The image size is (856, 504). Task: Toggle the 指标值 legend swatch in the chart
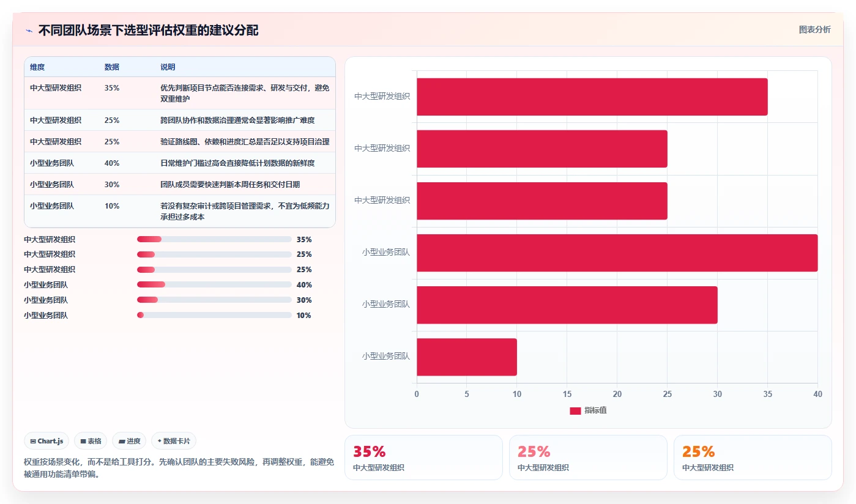click(x=575, y=411)
